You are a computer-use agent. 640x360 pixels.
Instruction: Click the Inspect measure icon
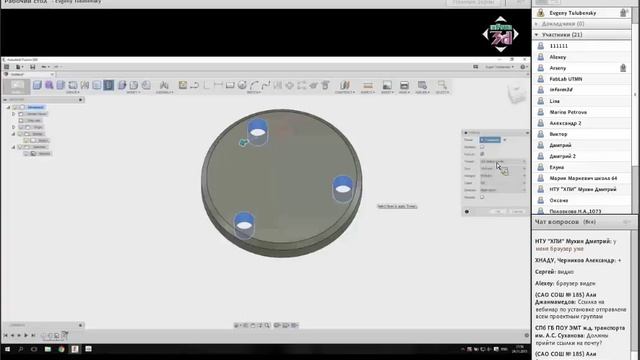[368, 85]
